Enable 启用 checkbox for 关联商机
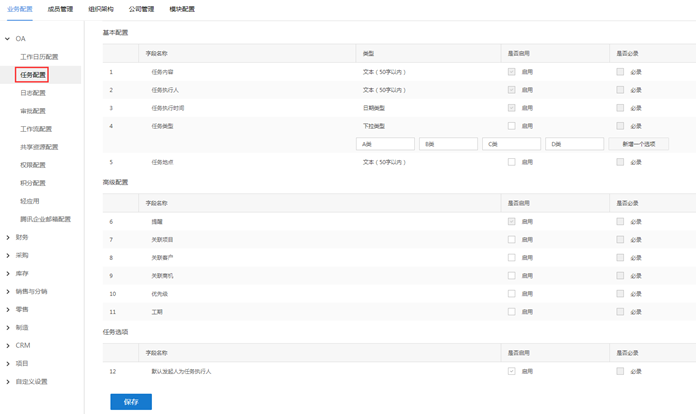This screenshot has width=696, height=414. pos(511,276)
